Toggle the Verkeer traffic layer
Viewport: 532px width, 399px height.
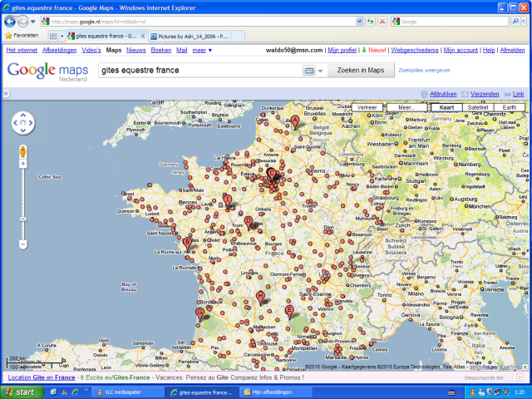pos(367,107)
